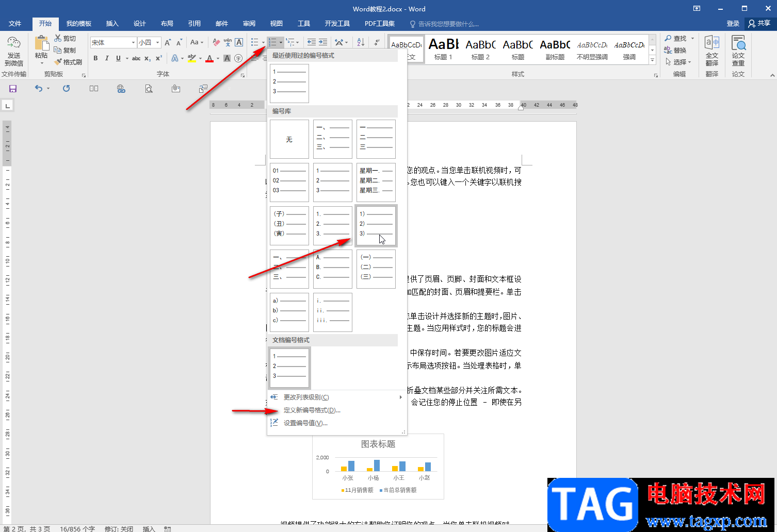Click the bullet list icon
This screenshot has width=777, height=532.
click(255, 42)
